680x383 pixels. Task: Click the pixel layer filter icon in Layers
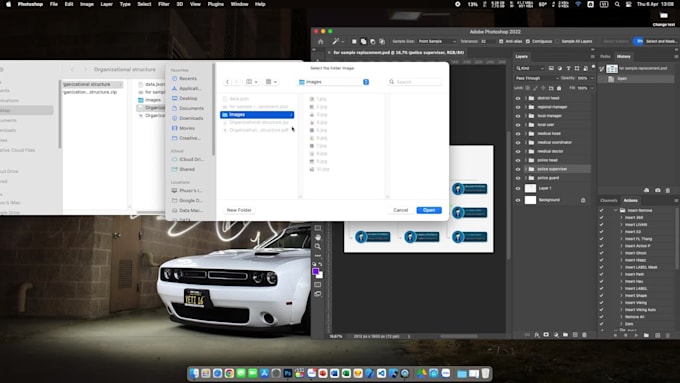pos(551,69)
